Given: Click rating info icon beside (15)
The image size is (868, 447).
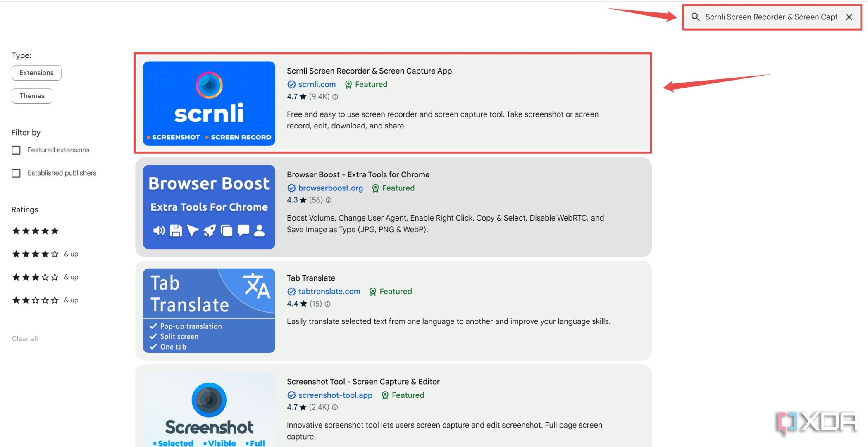Looking at the screenshot, I should click(x=327, y=304).
